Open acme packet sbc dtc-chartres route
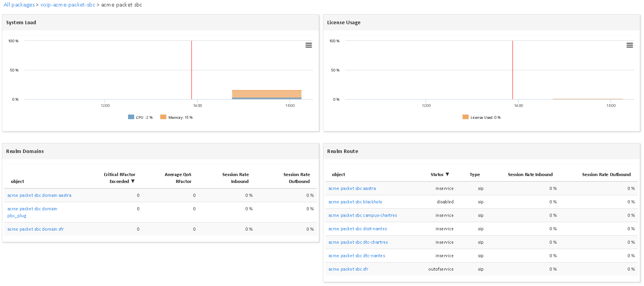The width and height of the screenshot is (644, 286). tap(358, 242)
